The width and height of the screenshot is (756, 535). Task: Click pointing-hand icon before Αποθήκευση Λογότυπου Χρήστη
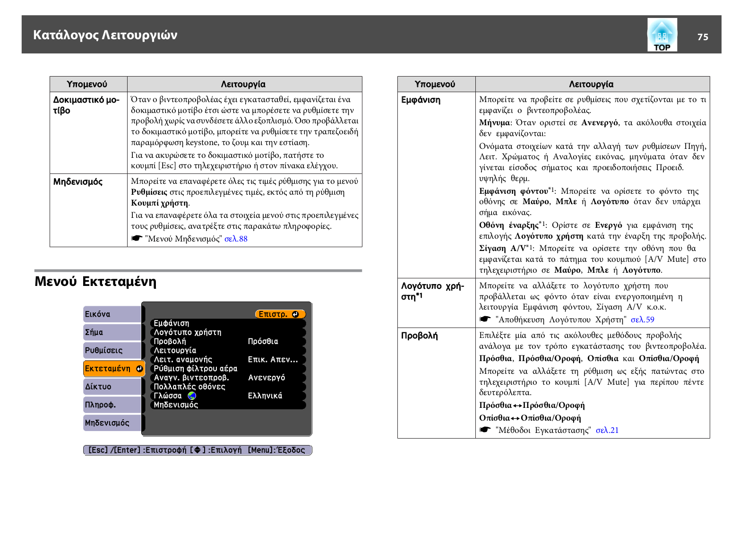tap(485, 319)
